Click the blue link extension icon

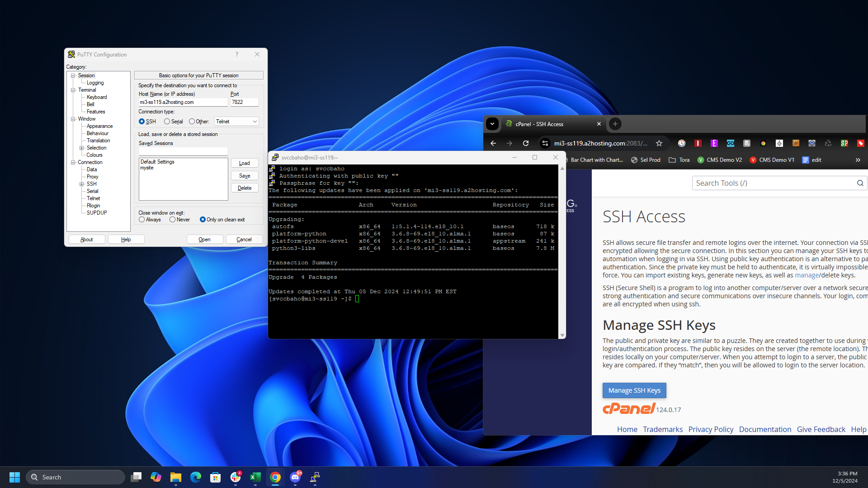point(731,143)
